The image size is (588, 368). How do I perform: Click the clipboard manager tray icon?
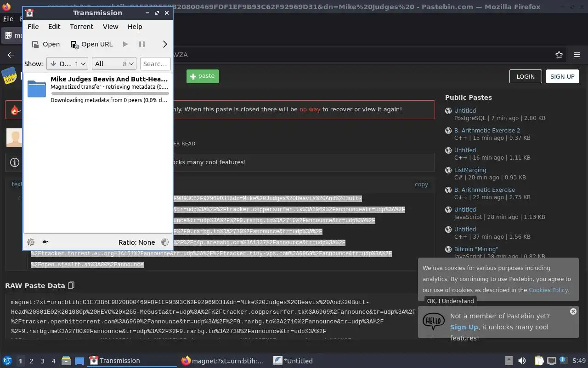point(538,361)
